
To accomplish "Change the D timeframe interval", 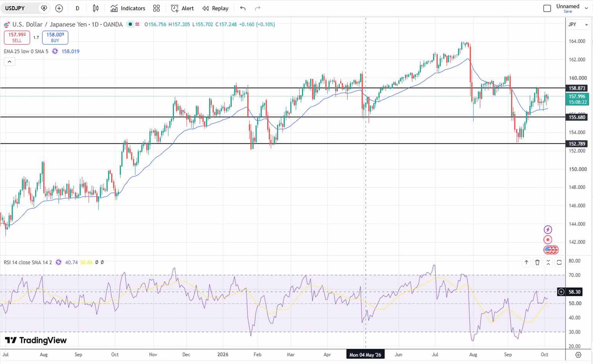I will tap(77, 8).
